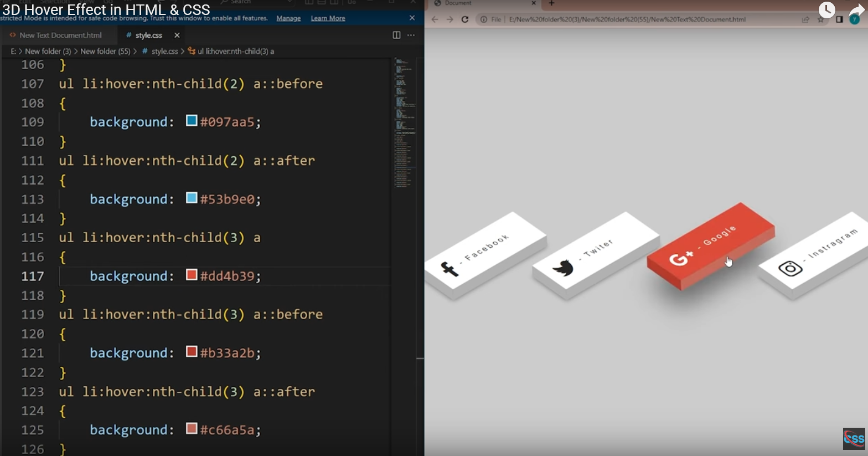Viewport: 868px width, 456px height.
Task: Click the browser address bar URL
Action: pyautogui.click(x=627, y=19)
